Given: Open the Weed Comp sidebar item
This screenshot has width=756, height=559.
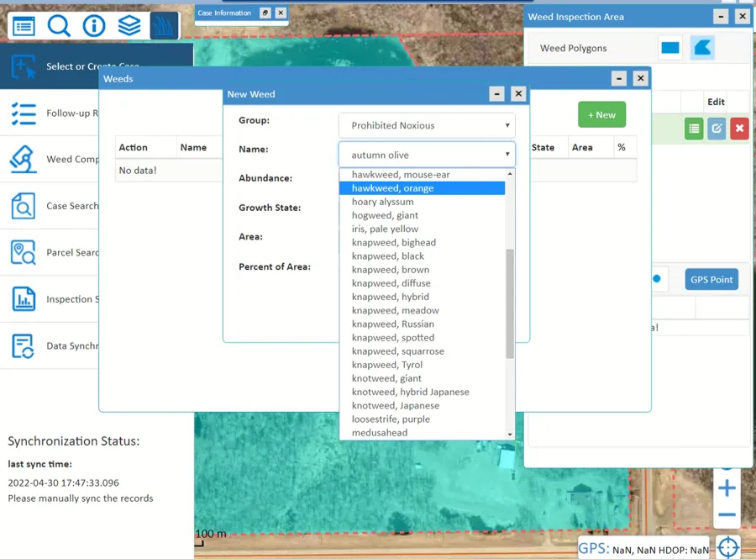Looking at the screenshot, I should point(50,159).
